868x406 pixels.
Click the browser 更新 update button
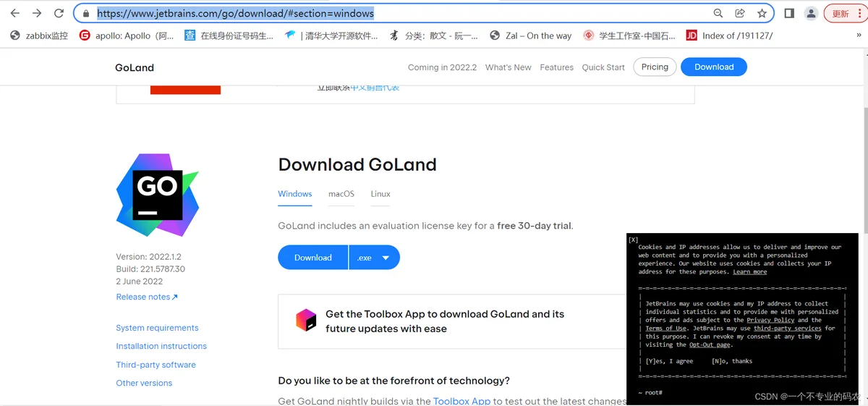[x=844, y=13]
